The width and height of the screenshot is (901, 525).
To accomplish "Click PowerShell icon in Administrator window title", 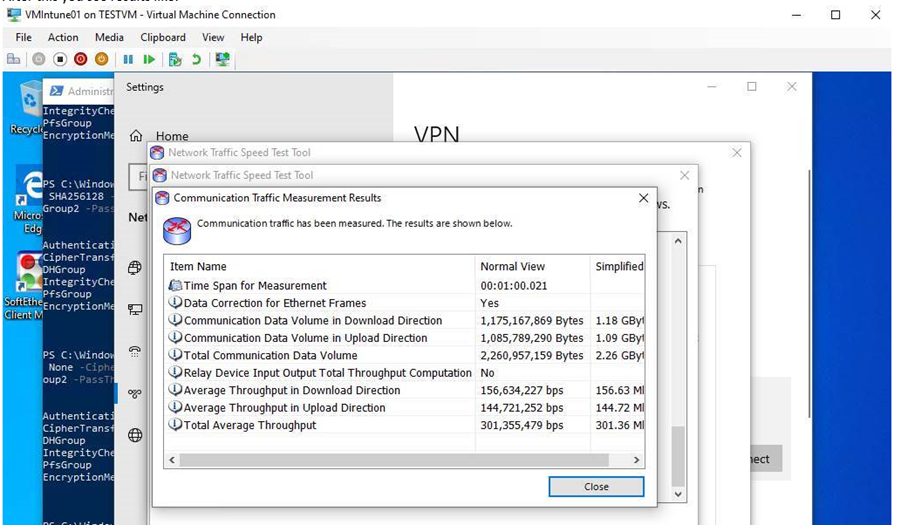I will 56,91.
